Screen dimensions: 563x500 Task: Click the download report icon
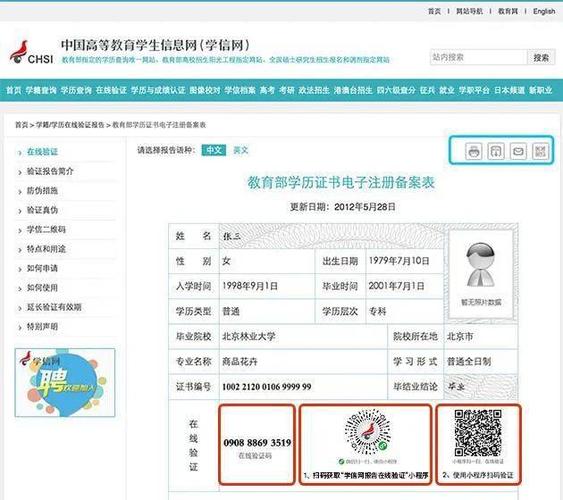496,151
